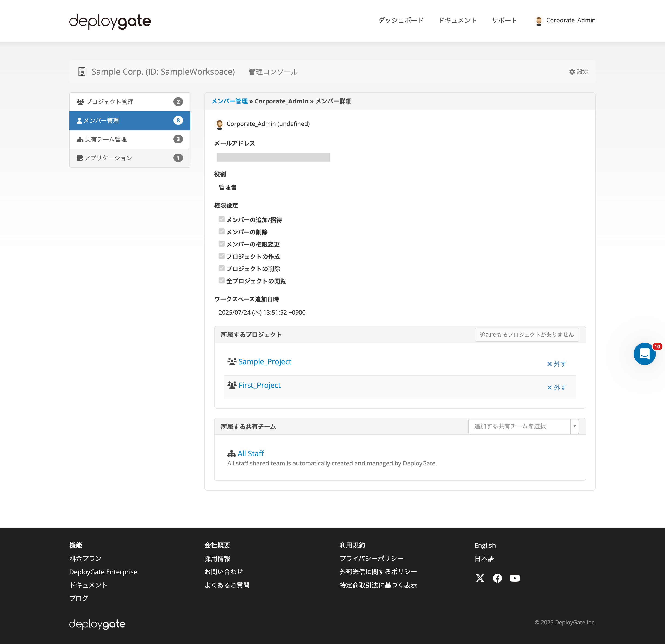The image size is (665, 644).
Task: Click the Corporate_Admin avatar in the header
Action: click(x=539, y=20)
